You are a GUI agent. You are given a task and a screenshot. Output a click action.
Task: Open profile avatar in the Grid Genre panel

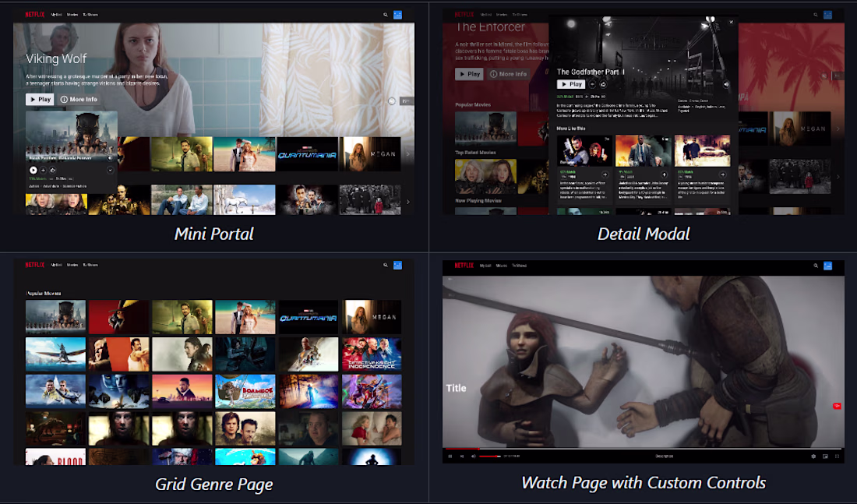[397, 265]
